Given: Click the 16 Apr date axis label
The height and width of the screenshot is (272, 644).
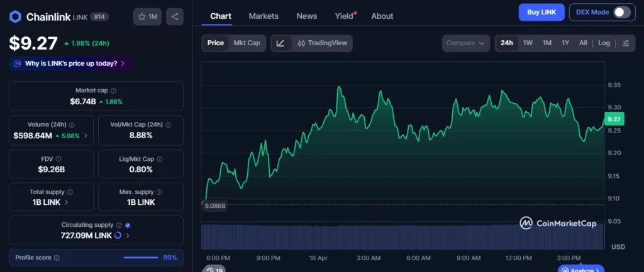Looking at the screenshot, I should click(x=318, y=258).
